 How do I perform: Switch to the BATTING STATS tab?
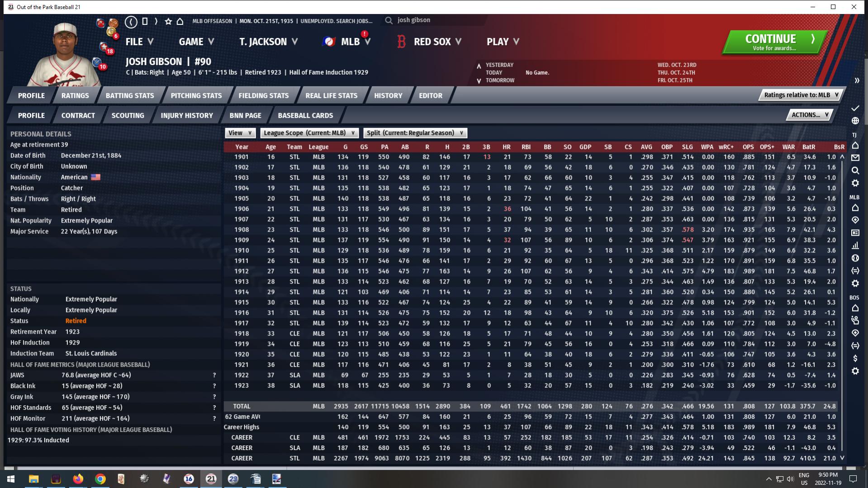pyautogui.click(x=130, y=95)
